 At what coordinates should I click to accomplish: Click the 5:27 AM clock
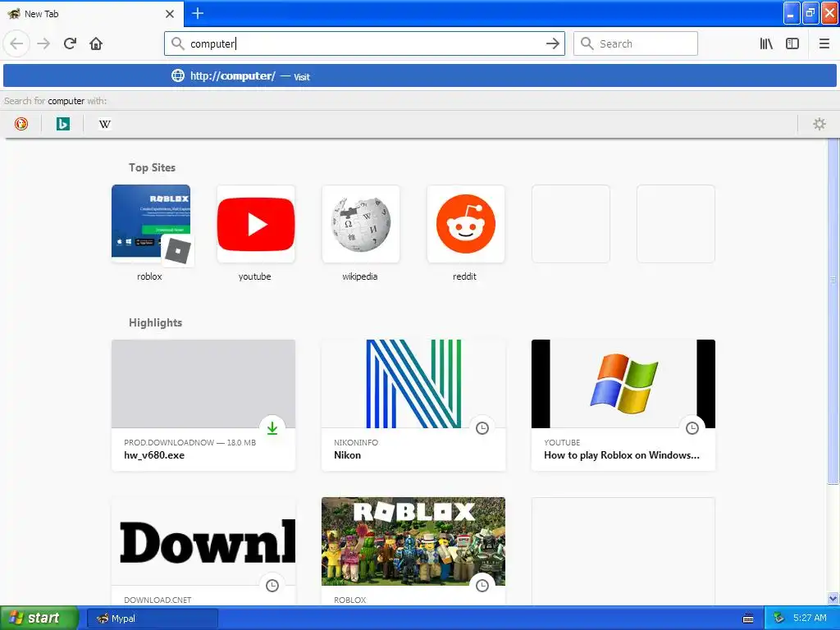point(810,619)
